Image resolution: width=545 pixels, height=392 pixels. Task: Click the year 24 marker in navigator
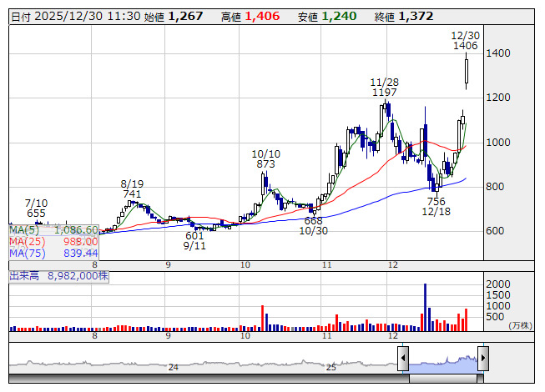(173, 367)
